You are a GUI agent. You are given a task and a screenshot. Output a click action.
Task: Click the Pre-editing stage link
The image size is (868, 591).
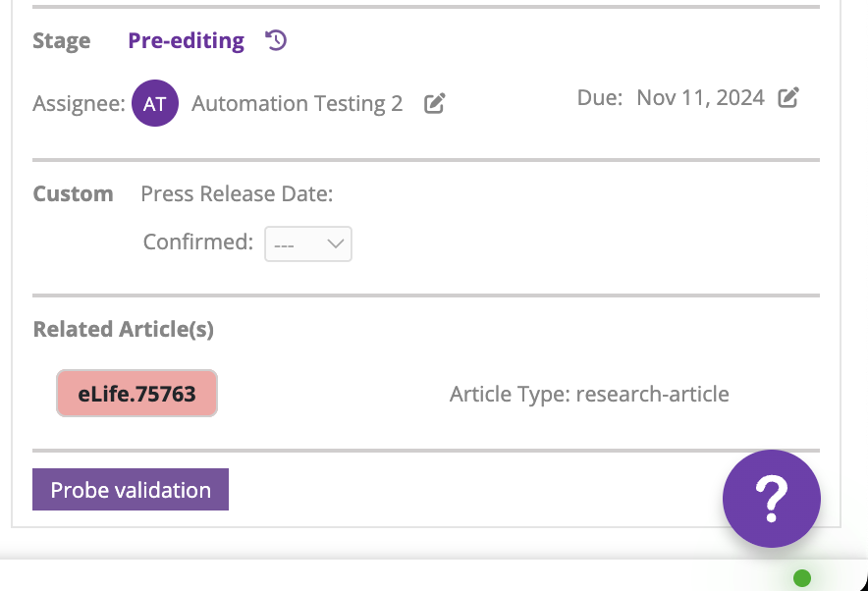(186, 40)
